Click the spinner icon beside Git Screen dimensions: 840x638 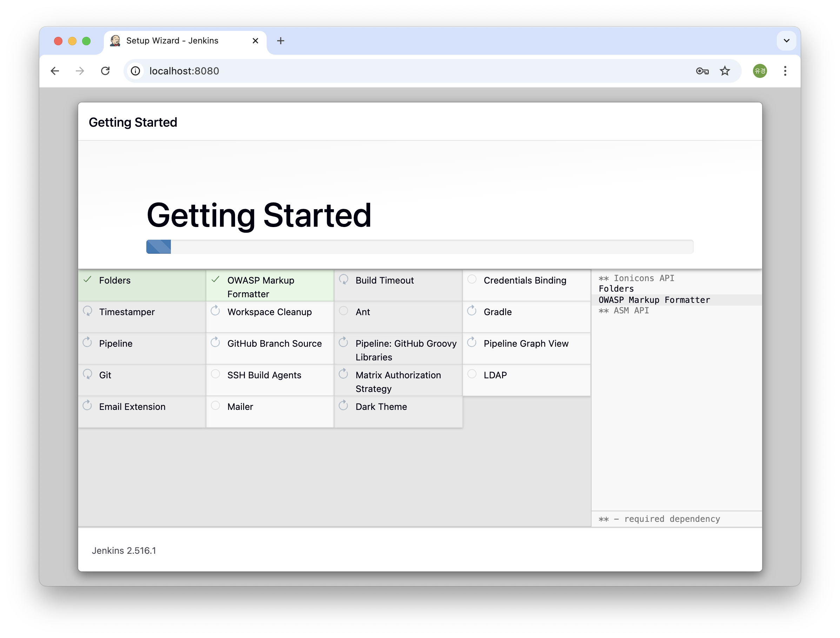pos(87,374)
